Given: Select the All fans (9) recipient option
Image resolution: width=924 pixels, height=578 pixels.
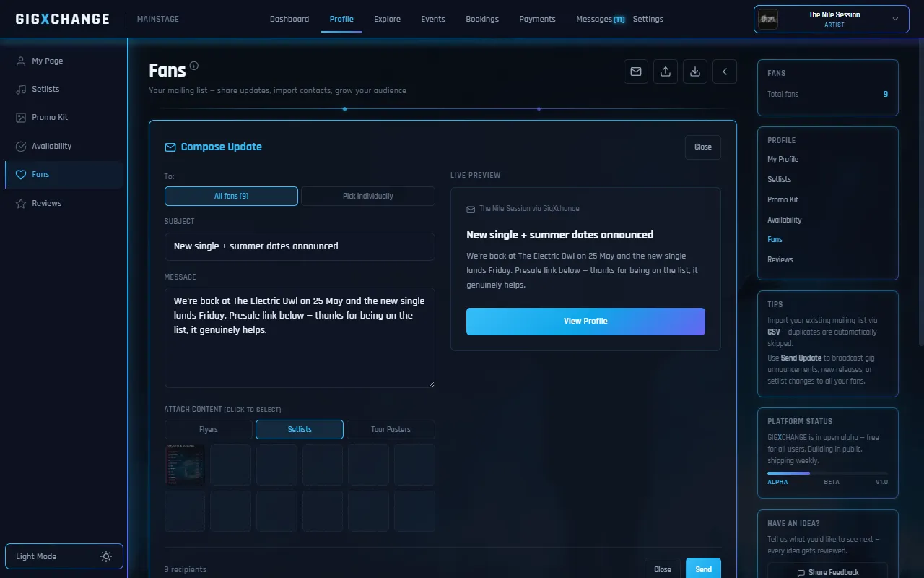Looking at the screenshot, I should pos(231,196).
